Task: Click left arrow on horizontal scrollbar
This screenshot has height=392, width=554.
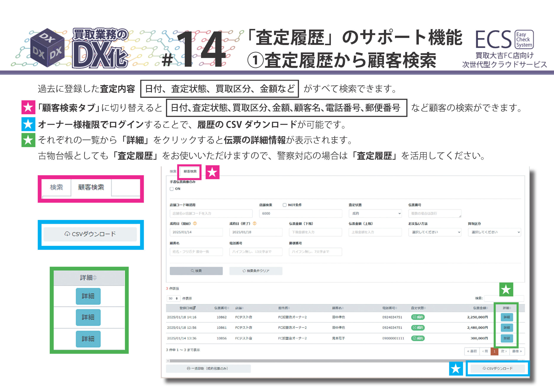Action: click(x=168, y=361)
